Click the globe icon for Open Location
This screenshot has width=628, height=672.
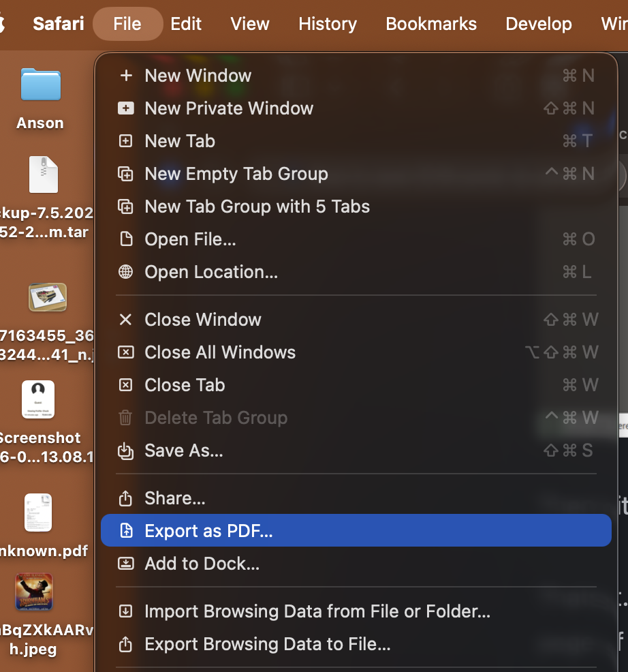125,272
